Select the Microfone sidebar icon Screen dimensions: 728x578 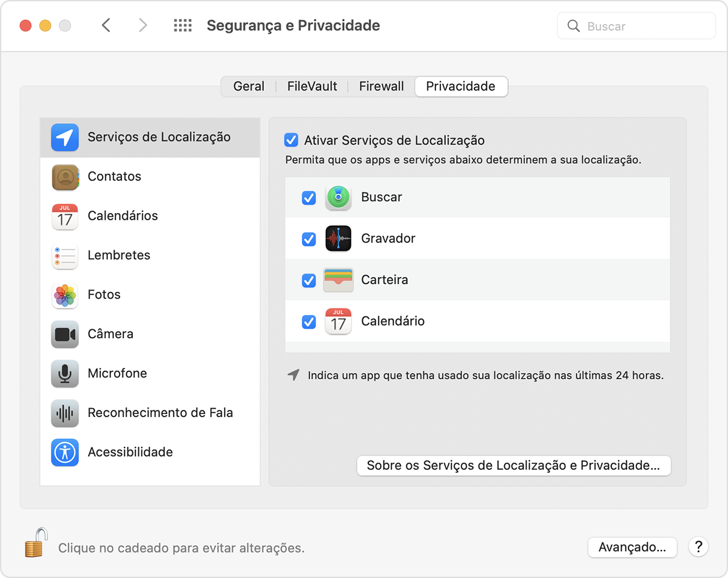tap(65, 373)
